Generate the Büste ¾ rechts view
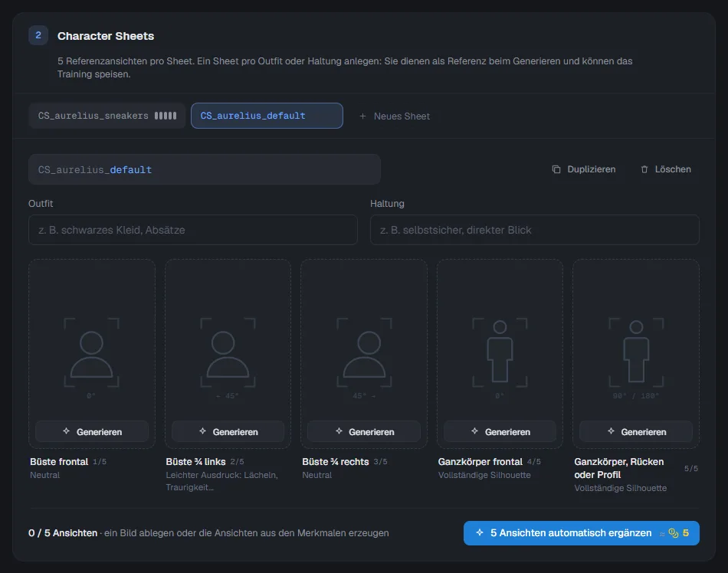This screenshot has width=728, height=573. (x=364, y=432)
